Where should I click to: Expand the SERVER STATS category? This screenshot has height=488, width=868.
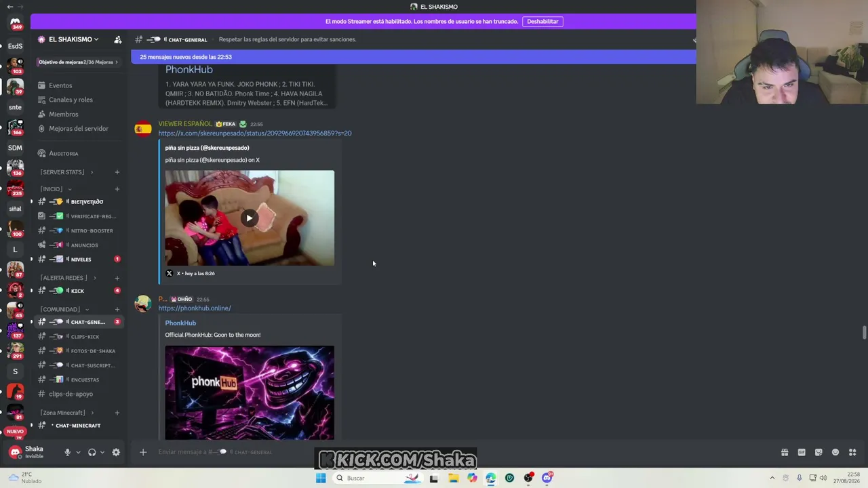pyautogui.click(x=66, y=172)
